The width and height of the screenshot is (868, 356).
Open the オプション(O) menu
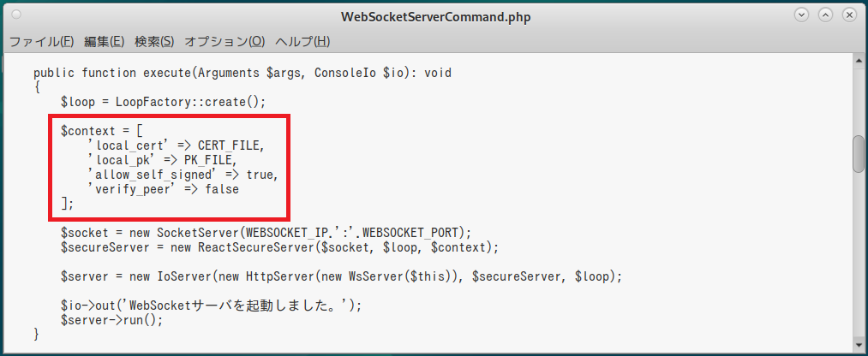[x=224, y=41]
